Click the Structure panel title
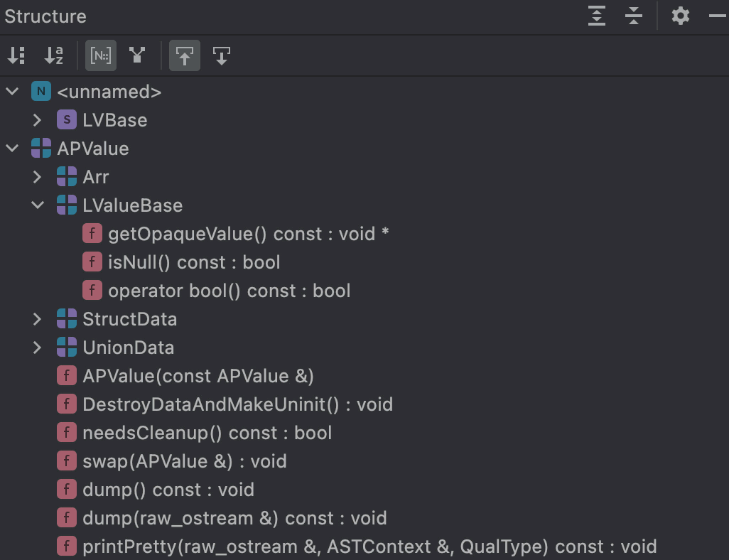 coord(45,16)
